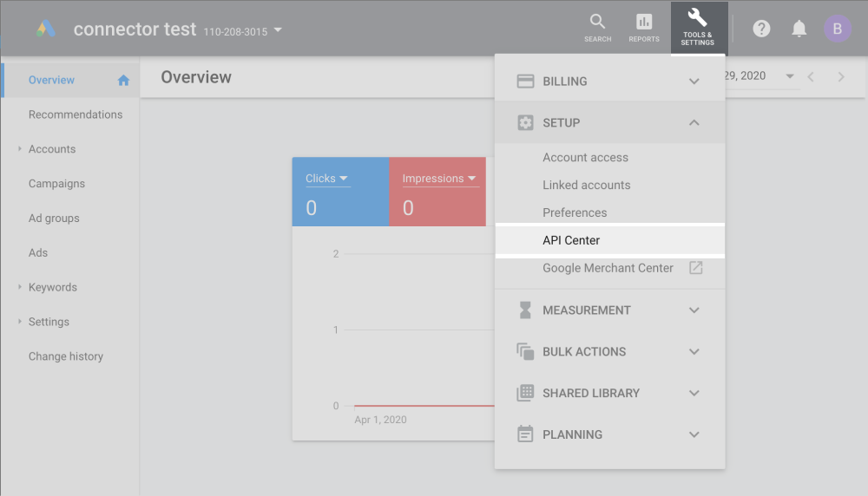This screenshot has height=496, width=868.
Task: Select Account access in the Setup menu
Action: coord(585,158)
